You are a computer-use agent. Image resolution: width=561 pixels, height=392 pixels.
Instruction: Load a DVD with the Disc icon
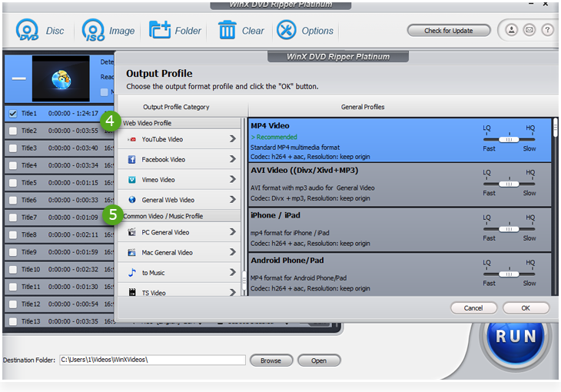coord(27,30)
